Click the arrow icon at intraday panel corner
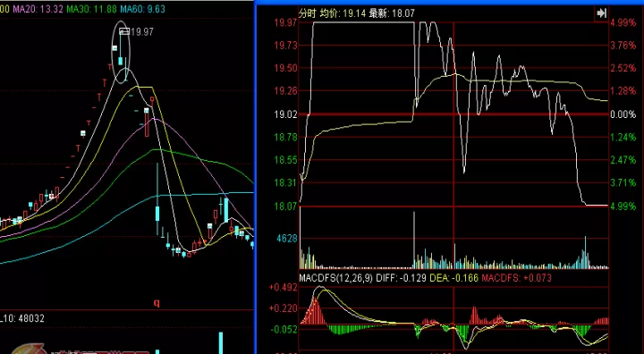 pos(601,13)
